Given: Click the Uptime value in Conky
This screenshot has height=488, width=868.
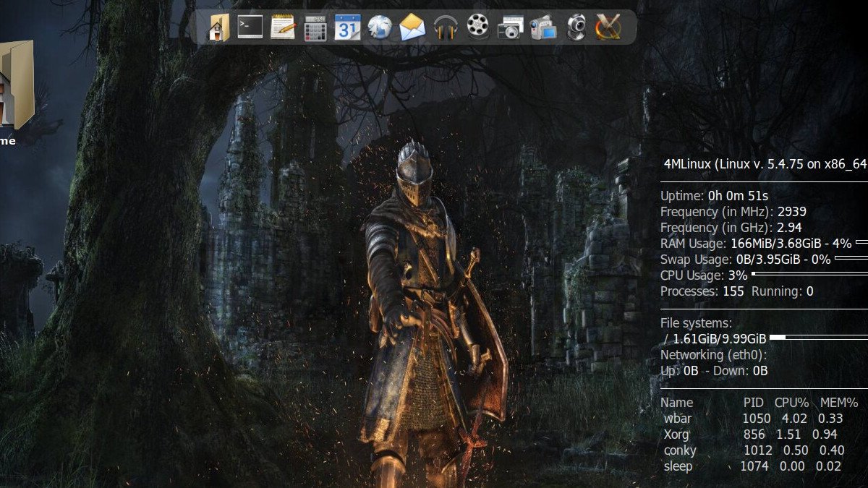Looking at the screenshot, I should click(x=738, y=196).
